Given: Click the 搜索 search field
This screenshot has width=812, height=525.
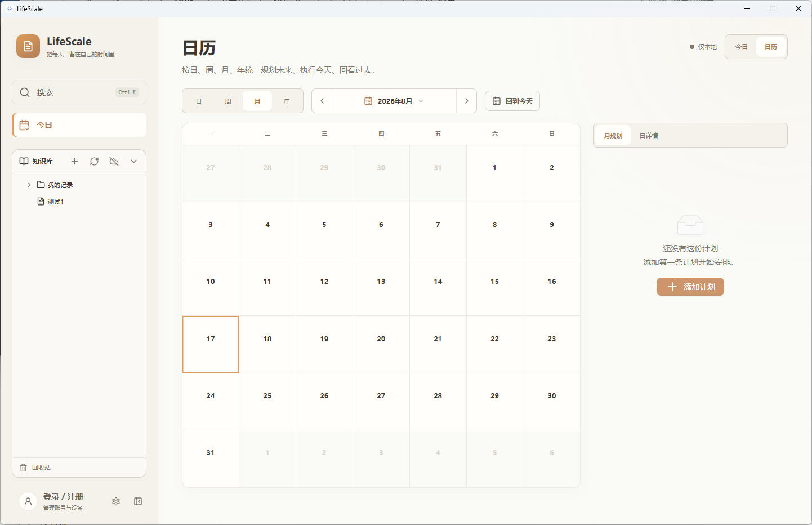Looking at the screenshot, I should (x=79, y=92).
